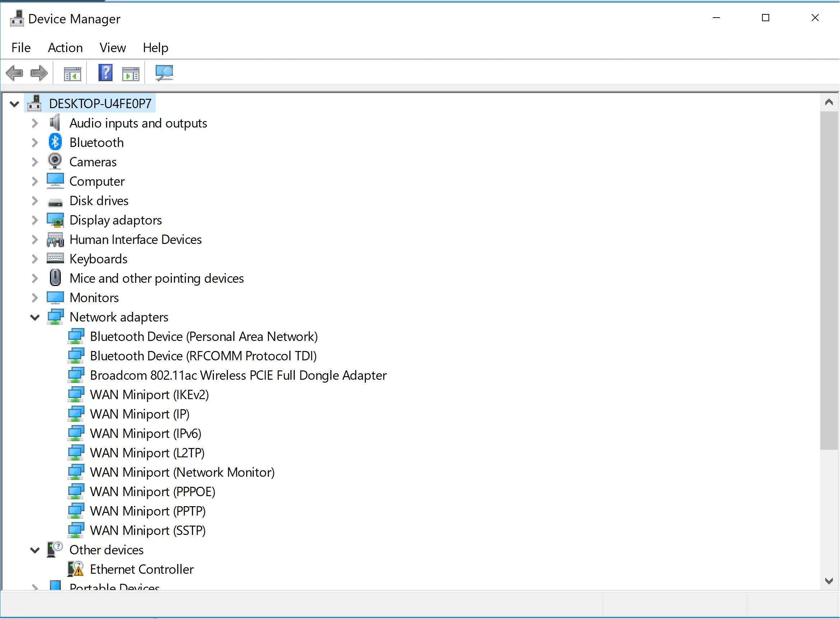This screenshot has height=619, width=840.
Task: Open the Action menu
Action: 65,47
